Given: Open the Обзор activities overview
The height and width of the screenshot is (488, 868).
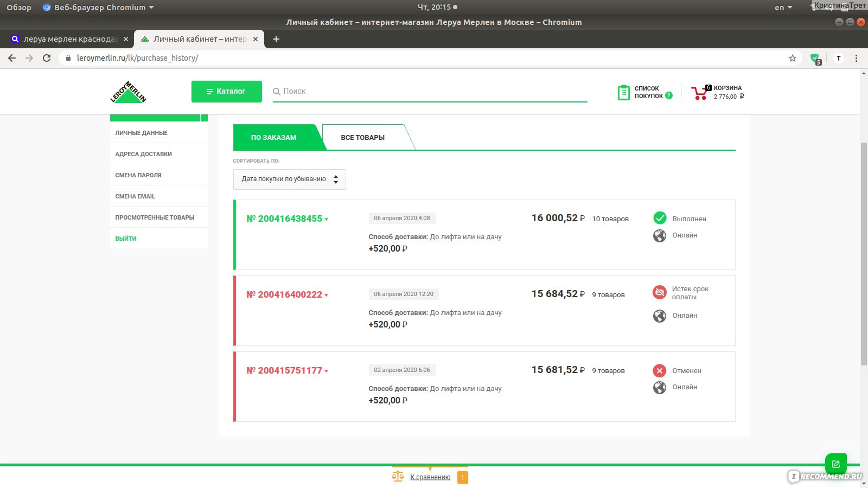Looking at the screenshot, I should pyautogui.click(x=19, y=8).
